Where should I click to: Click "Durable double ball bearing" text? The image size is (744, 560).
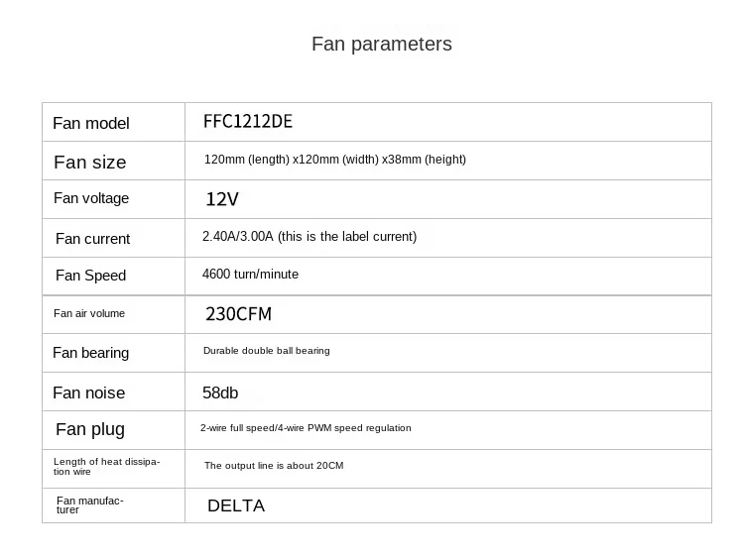click(267, 351)
